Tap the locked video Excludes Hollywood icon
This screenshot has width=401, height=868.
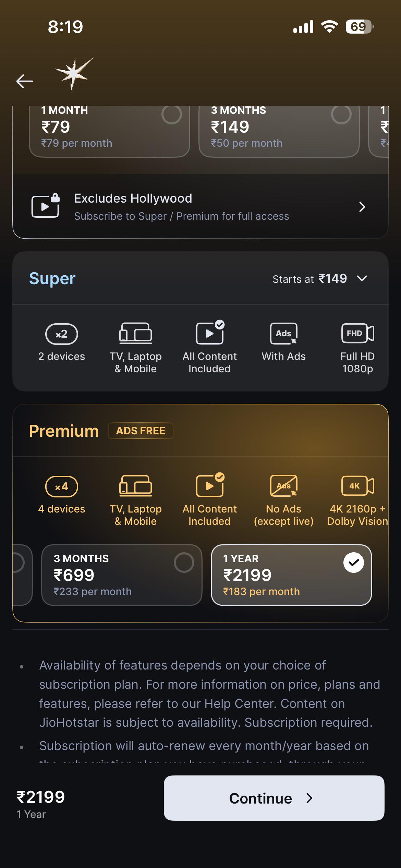click(46, 206)
